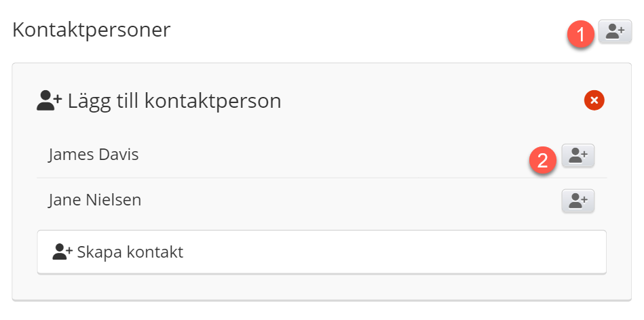This screenshot has width=644, height=320.
Task: Click person-plus icon before Lägg till kontaktperson
Action: [50, 101]
